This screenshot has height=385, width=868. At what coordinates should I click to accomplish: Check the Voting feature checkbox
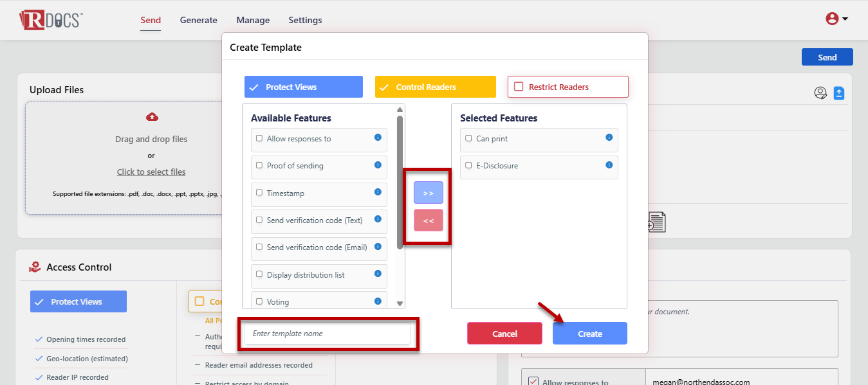pos(259,301)
